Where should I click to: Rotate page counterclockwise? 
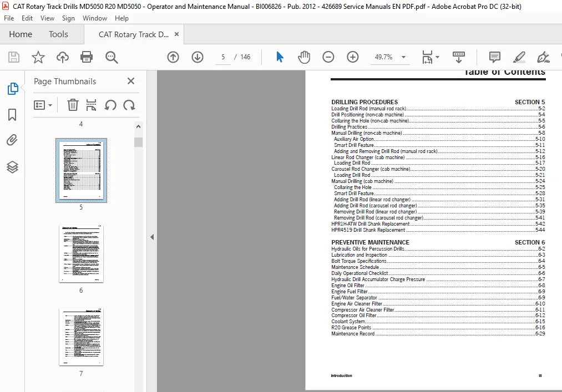110,105
